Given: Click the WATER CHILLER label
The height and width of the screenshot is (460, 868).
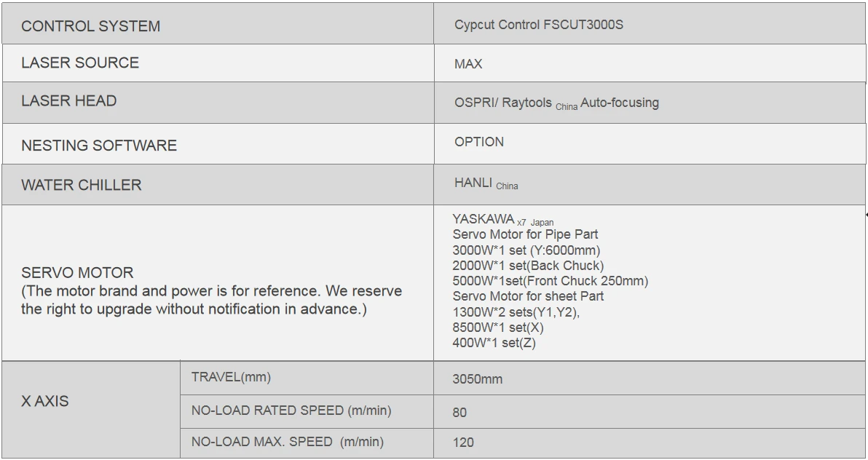Looking at the screenshot, I should coord(82,185).
